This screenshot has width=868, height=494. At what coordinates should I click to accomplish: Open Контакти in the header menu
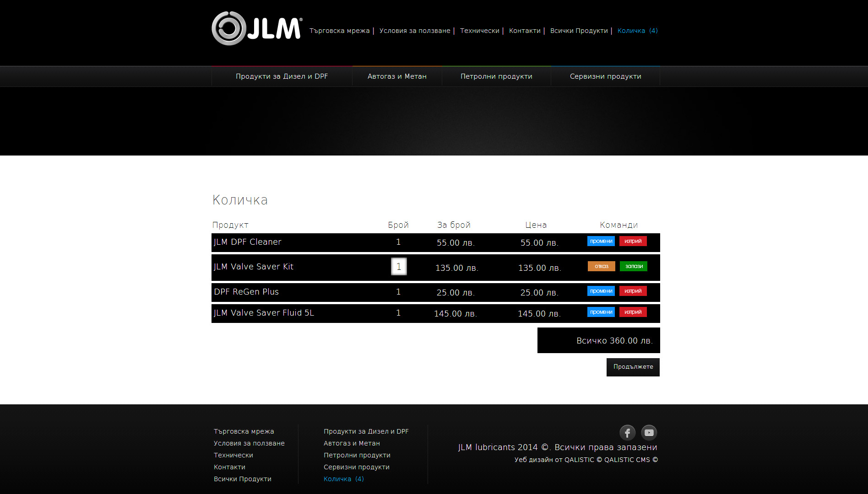[x=525, y=31]
